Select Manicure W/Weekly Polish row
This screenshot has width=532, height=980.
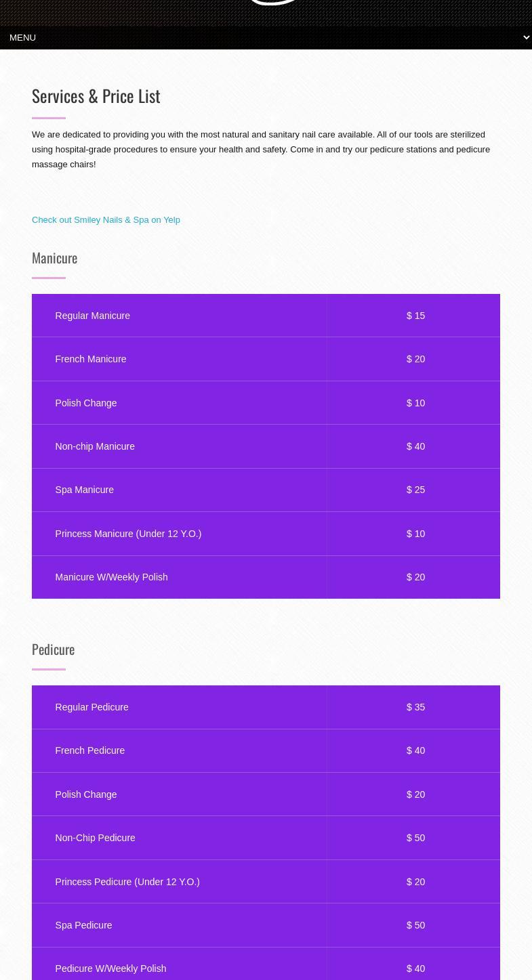pos(111,577)
